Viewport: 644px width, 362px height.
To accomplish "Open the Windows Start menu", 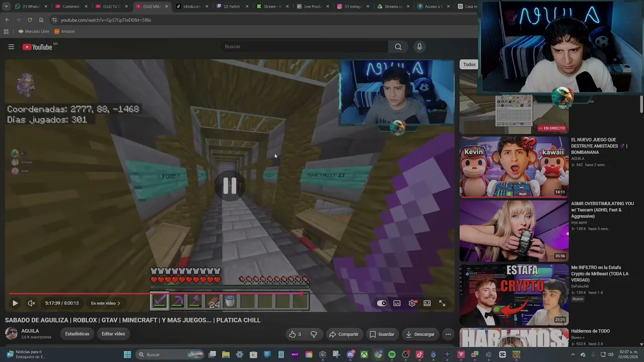I will (x=127, y=354).
